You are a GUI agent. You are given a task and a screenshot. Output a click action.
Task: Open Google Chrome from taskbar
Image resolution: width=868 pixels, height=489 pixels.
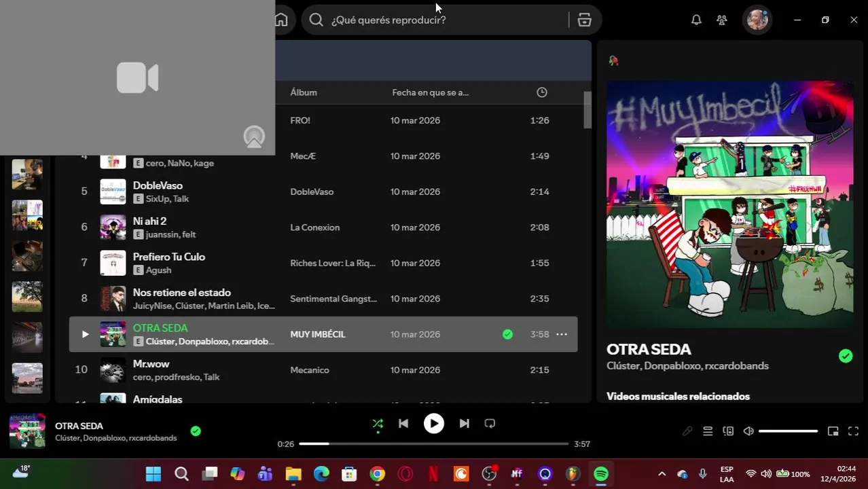pyautogui.click(x=377, y=474)
